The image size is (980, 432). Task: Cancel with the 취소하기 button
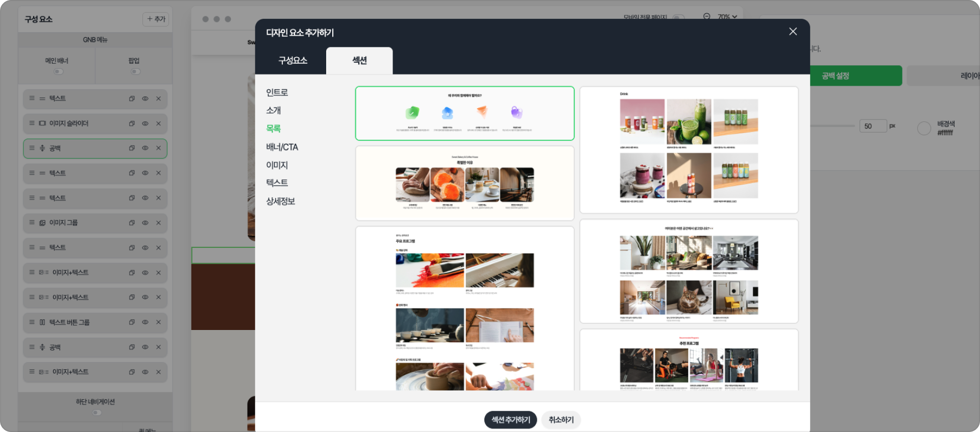(561, 420)
